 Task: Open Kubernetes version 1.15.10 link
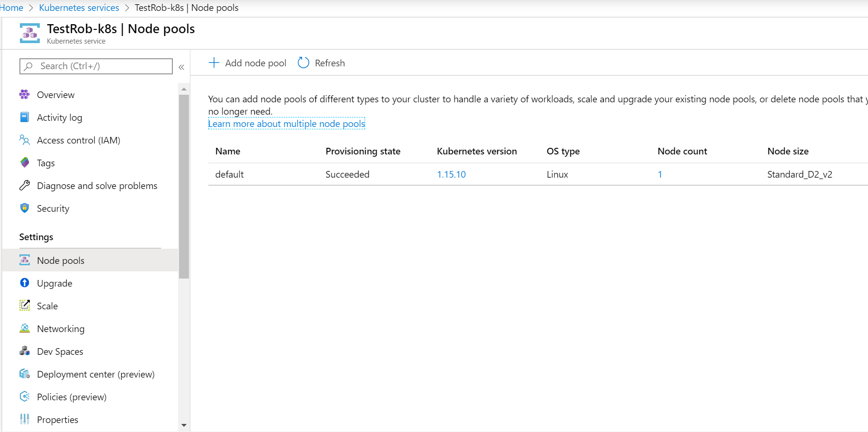pyautogui.click(x=451, y=174)
